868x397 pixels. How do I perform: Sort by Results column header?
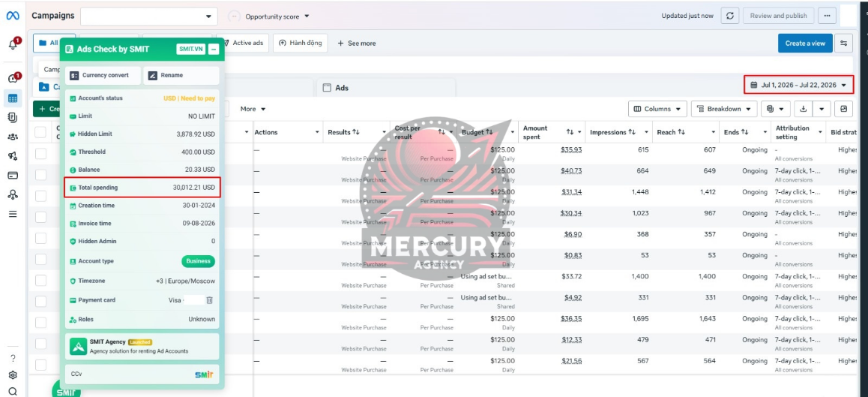tap(344, 132)
